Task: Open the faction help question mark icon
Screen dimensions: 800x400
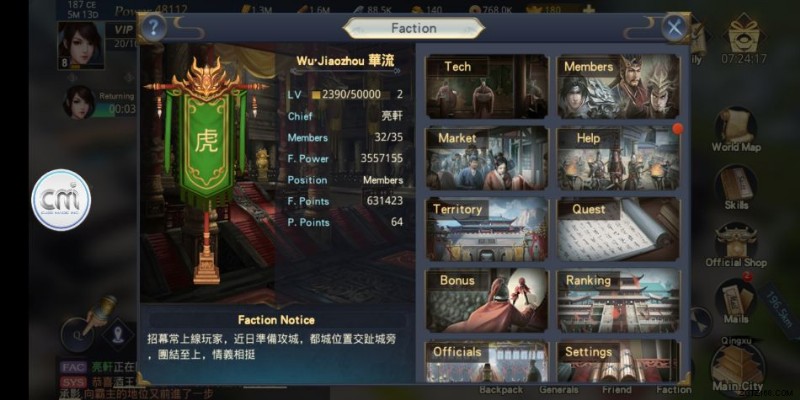Action: (152, 28)
